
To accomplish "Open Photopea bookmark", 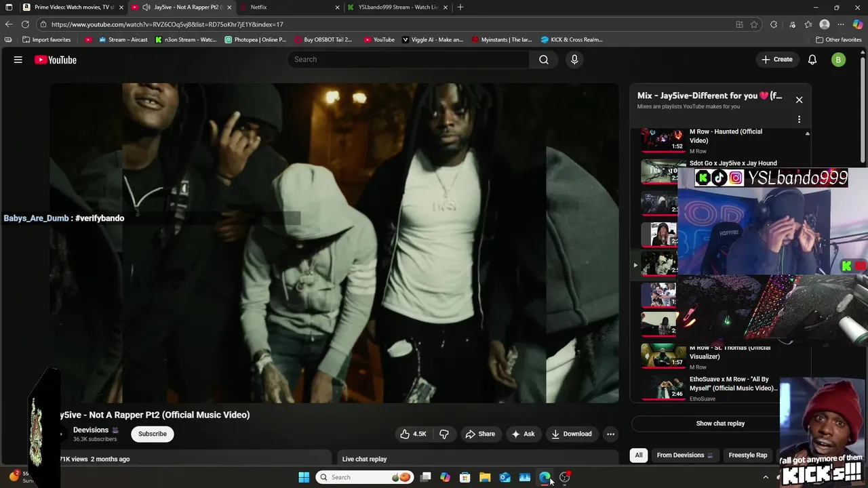I will pos(256,40).
